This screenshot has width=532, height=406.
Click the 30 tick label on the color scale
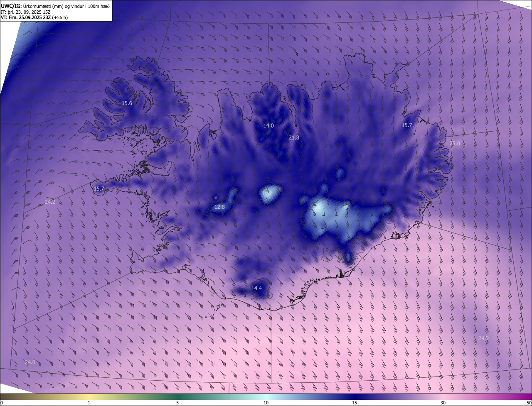443,403
